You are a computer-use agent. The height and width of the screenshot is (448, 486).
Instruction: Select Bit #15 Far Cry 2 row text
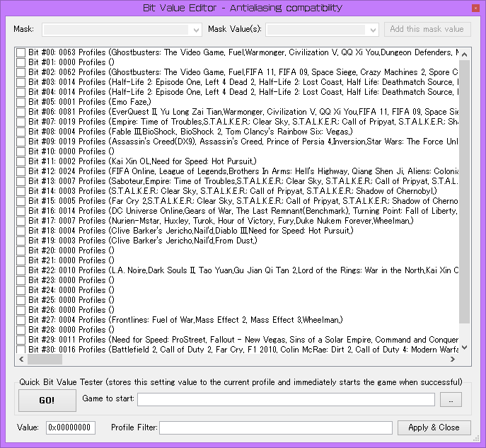(x=243, y=201)
